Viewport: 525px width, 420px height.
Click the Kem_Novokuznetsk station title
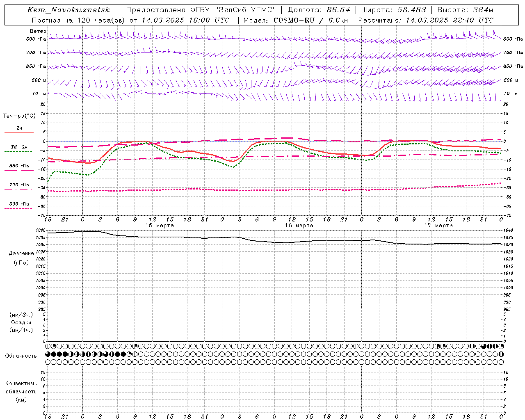coord(68,10)
